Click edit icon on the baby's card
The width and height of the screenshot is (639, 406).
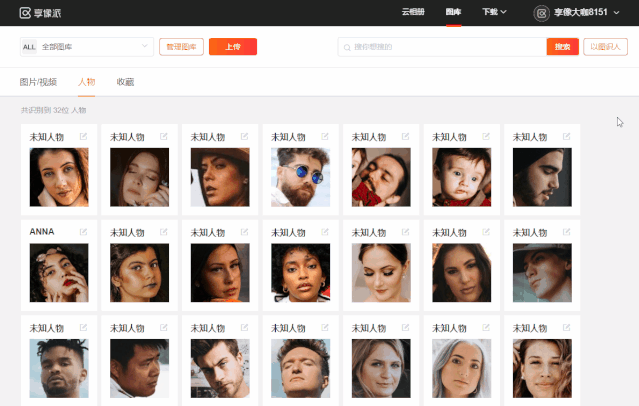(486, 137)
